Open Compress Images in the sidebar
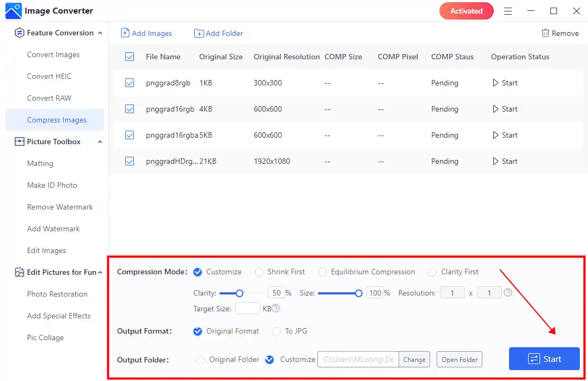588x381 pixels. pos(55,120)
